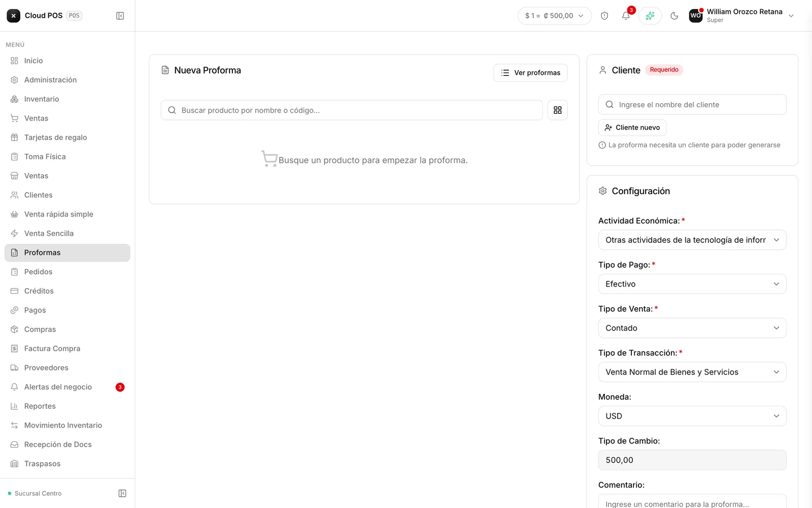
Task: Open the shield security icon
Action: click(604, 16)
